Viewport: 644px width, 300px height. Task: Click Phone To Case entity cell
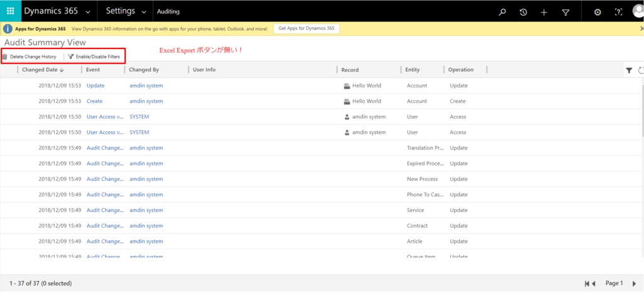(x=425, y=194)
